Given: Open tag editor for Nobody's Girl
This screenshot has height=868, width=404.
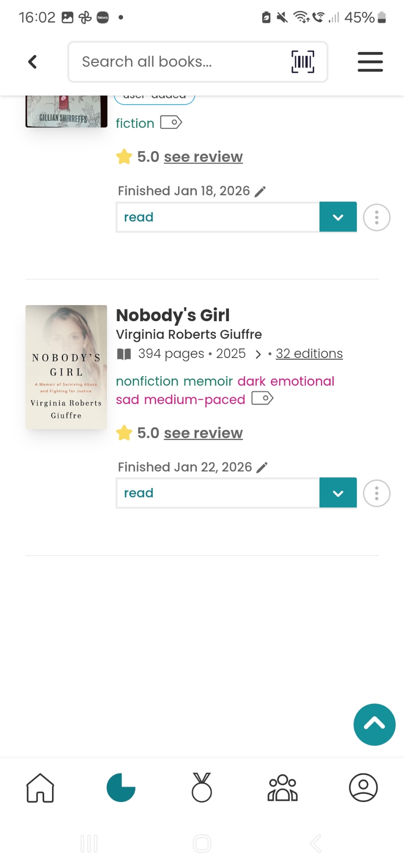Looking at the screenshot, I should (x=262, y=398).
